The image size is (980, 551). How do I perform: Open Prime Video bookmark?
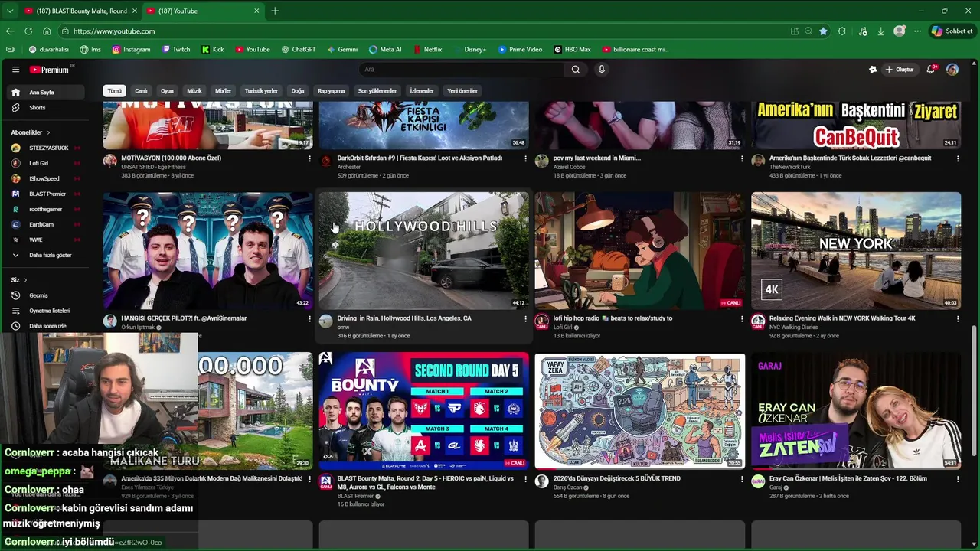[x=520, y=50]
